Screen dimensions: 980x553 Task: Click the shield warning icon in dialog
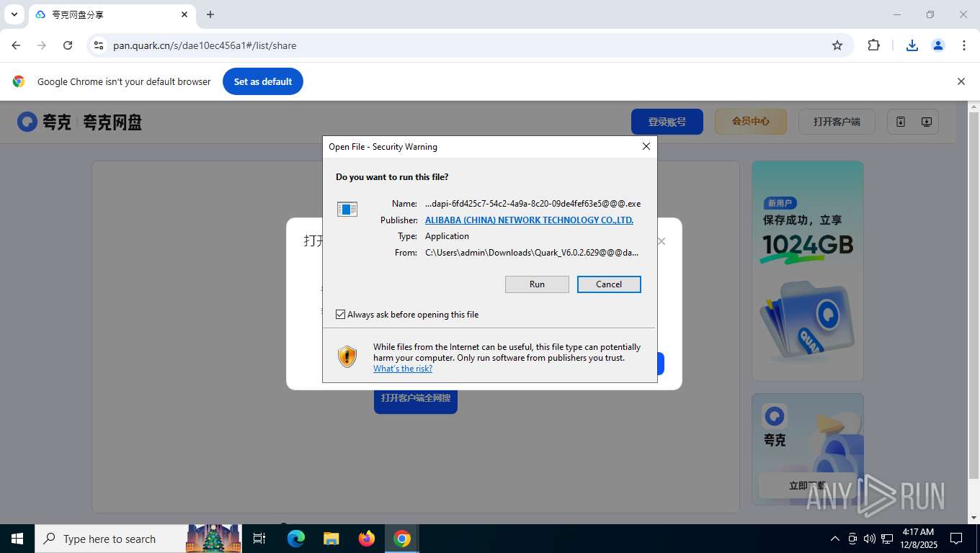[x=347, y=356]
